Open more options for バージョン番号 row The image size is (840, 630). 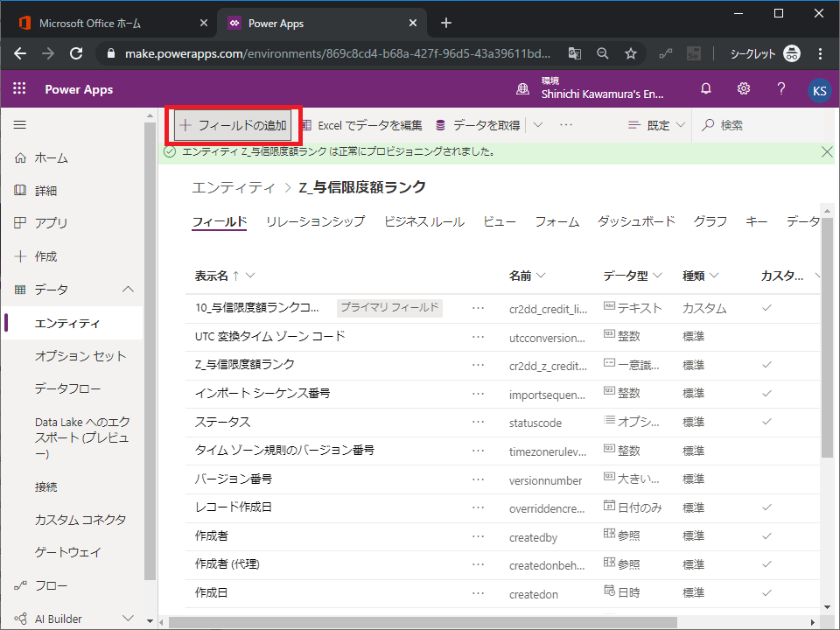[x=478, y=479]
